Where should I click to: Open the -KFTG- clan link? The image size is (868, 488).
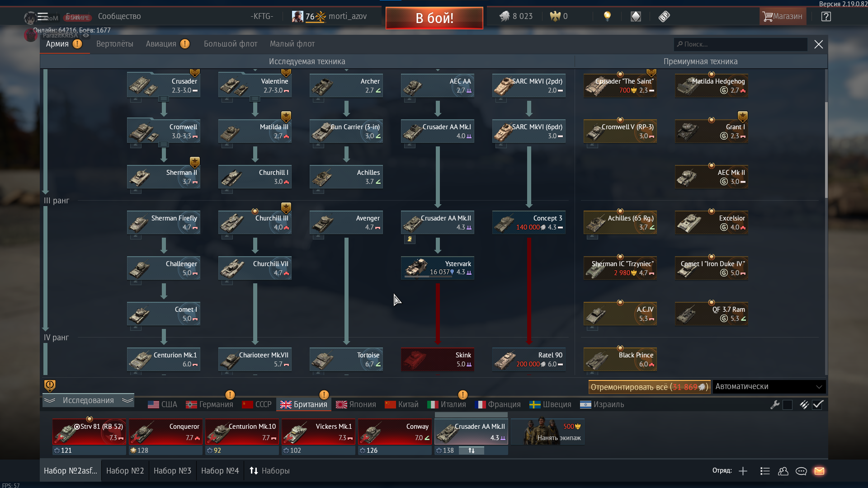coord(262,16)
